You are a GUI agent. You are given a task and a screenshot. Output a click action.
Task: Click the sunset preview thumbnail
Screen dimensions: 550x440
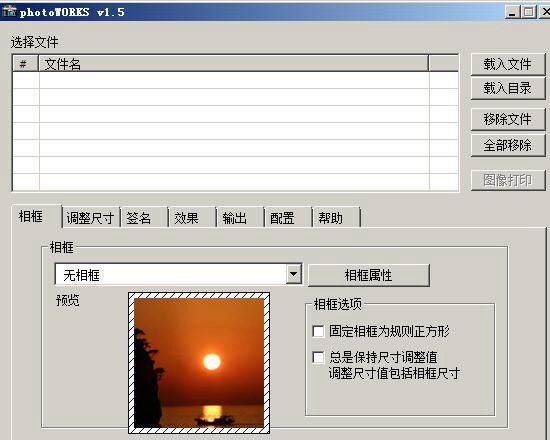(199, 363)
